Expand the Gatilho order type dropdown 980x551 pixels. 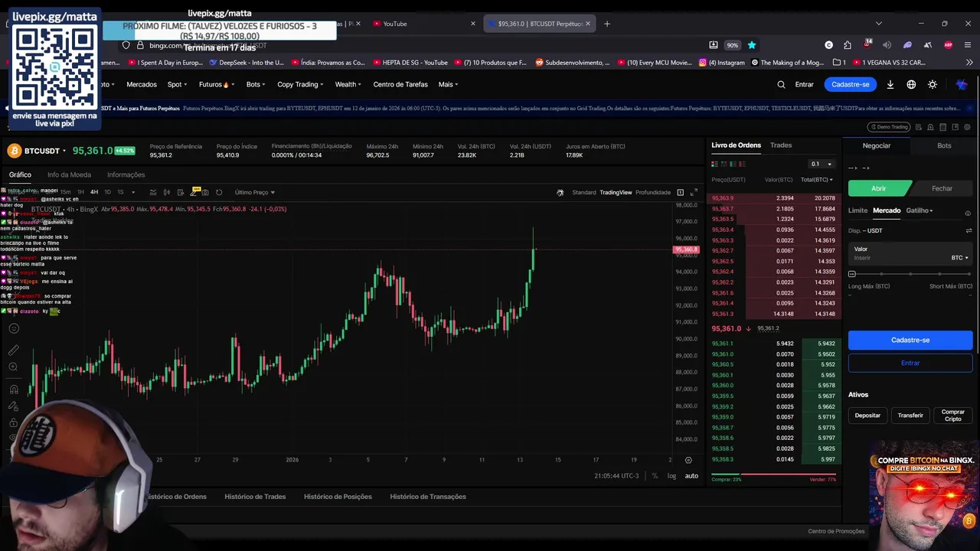click(920, 210)
